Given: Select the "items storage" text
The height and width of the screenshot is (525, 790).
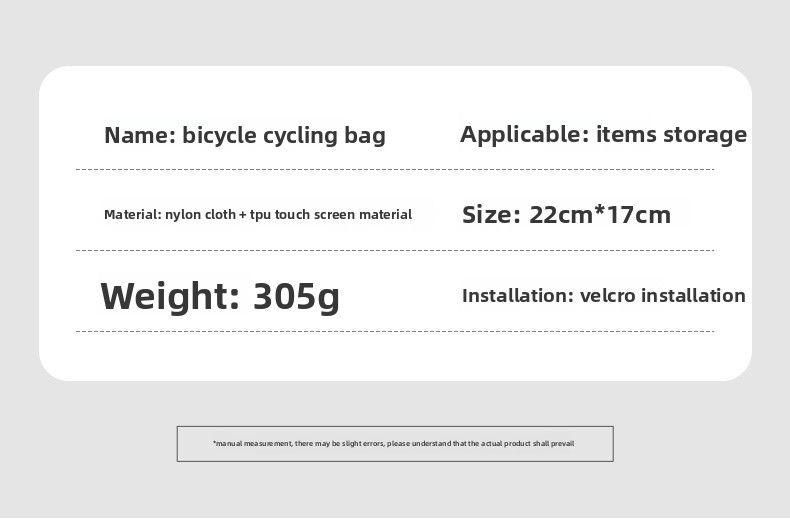Looking at the screenshot, I should click(x=671, y=134).
